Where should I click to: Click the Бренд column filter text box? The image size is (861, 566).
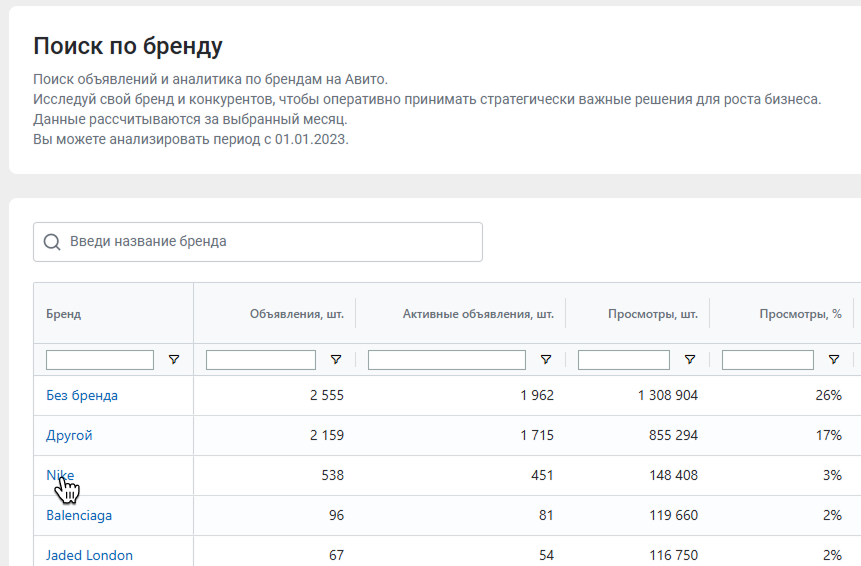pyautogui.click(x=100, y=360)
